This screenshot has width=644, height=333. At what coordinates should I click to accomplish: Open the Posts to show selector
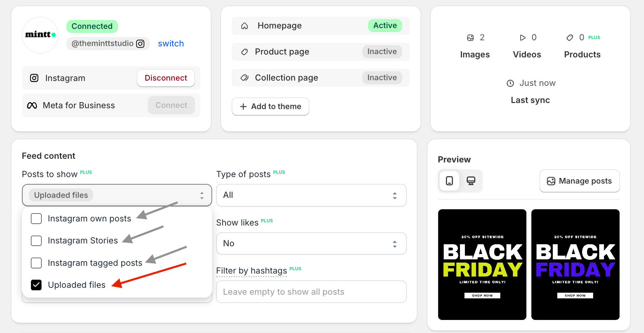point(117,195)
